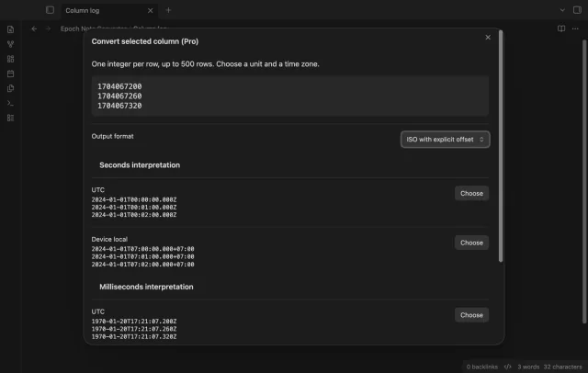Close the Column log tab
The image size is (588, 373).
(151, 10)
